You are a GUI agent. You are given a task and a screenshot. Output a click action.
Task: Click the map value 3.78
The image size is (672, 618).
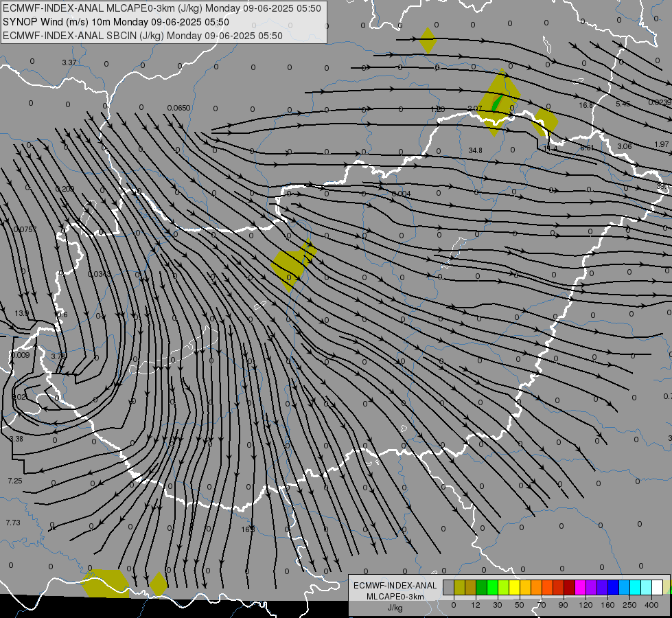coord(58,356)
